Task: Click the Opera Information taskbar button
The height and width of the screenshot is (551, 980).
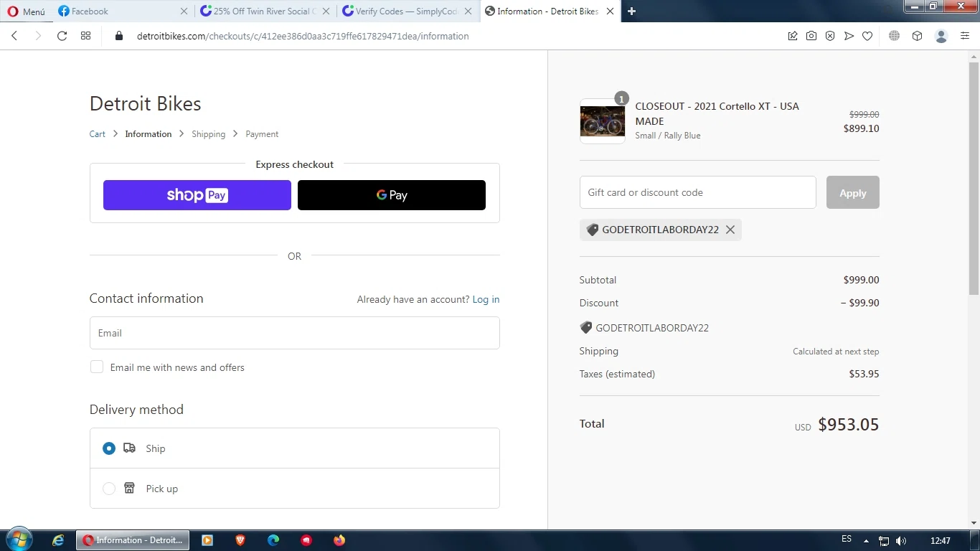Action: click(x=133, y=540)
